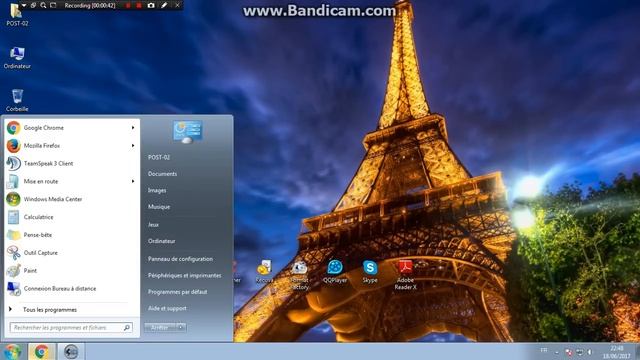Screen dimensions: 640x360
Task: Open TeamSpeak 3 Client
Action: (71, 163)
